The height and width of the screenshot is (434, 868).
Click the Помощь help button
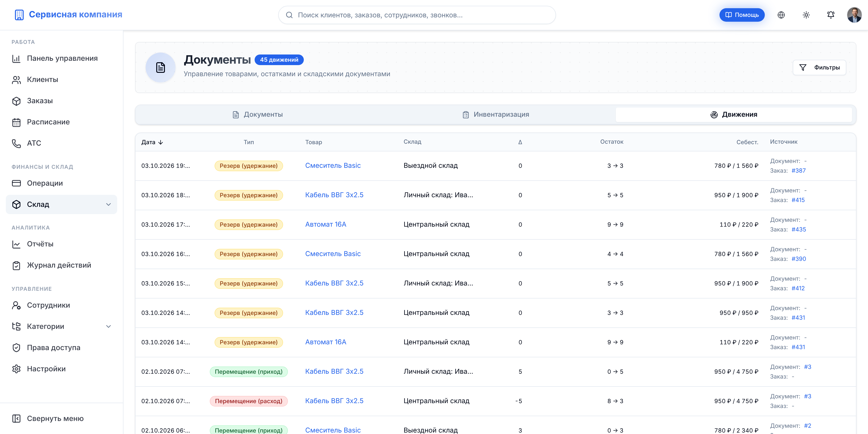742,15
